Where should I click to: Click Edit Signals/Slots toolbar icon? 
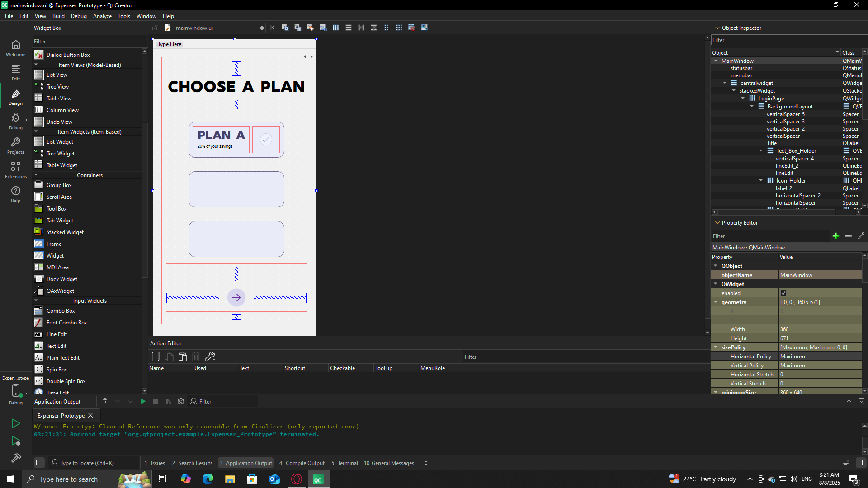pos(297,28)
